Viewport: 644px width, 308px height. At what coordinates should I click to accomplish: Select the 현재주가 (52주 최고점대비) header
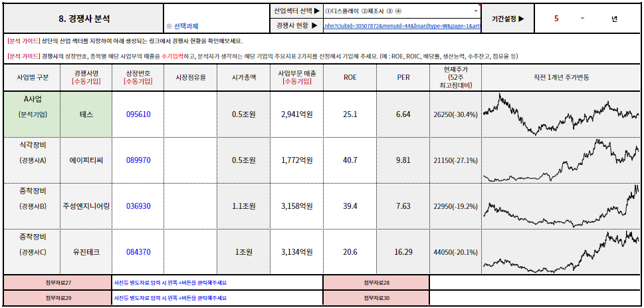455,77
